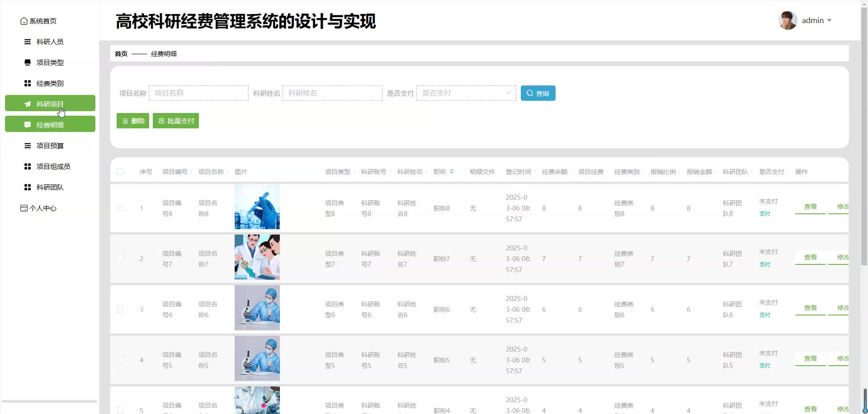Screen dimensions: 868x414
Task: Click the 项目类型 sidebar icon
Action: (x=28, y=63)
